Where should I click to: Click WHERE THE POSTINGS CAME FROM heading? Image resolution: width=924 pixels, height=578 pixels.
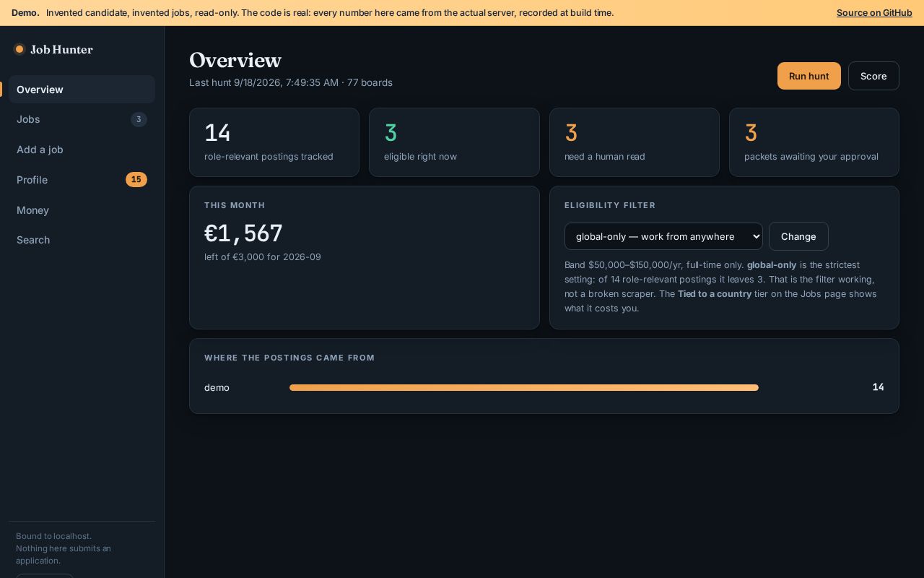289,358
